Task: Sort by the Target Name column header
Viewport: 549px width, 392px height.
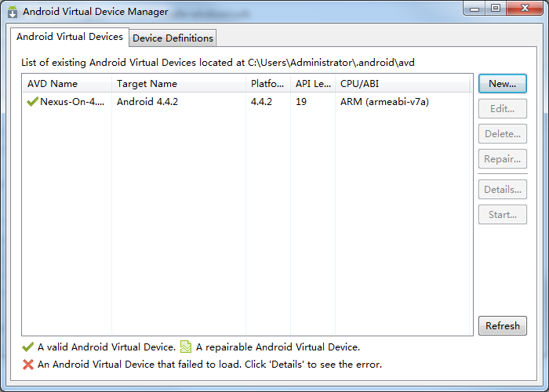Action: [179, 84]
